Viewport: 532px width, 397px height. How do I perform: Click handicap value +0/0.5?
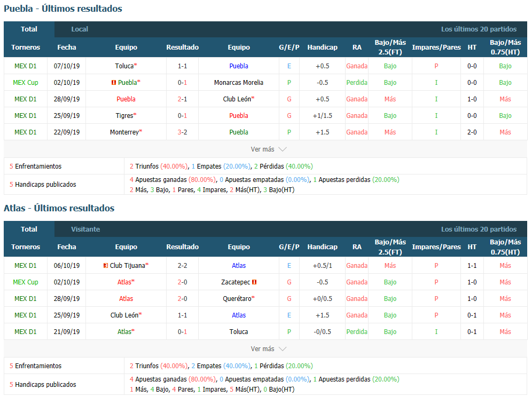click(x=322, y=299)
